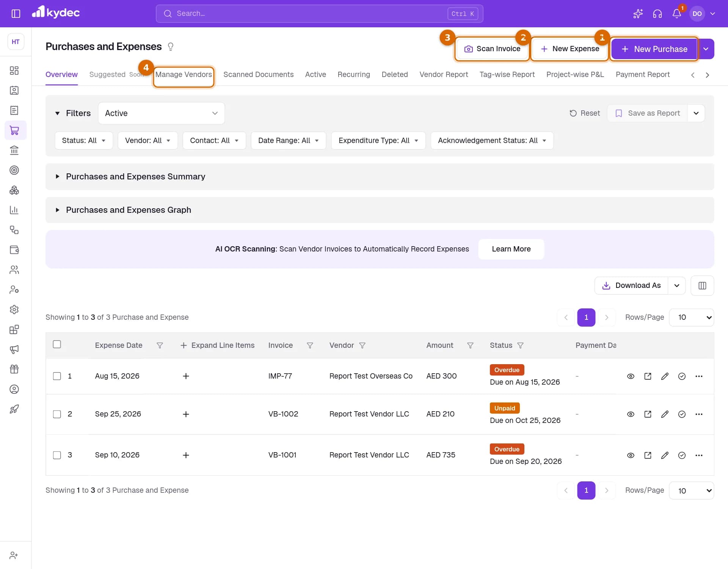Check the box for row 1 Aug 15, 2026
728x569 pixels.
[x=57, y=376]
